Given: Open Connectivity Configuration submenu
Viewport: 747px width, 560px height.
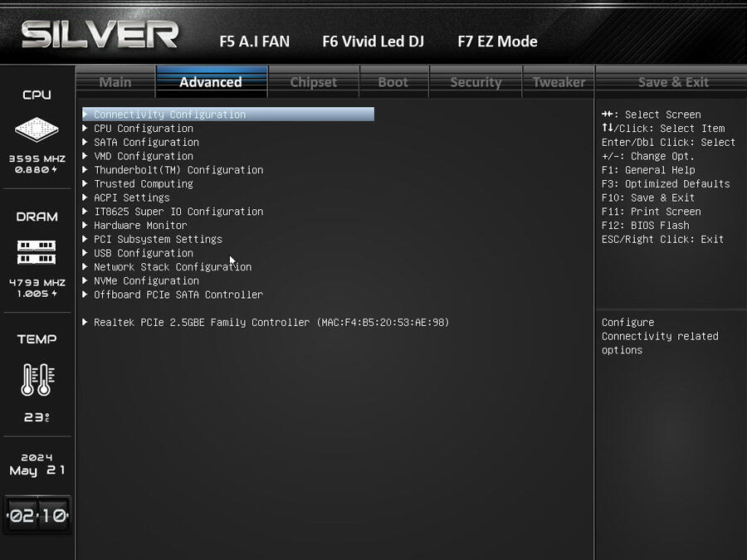Looking at the screenshot, I should [228, 114].
